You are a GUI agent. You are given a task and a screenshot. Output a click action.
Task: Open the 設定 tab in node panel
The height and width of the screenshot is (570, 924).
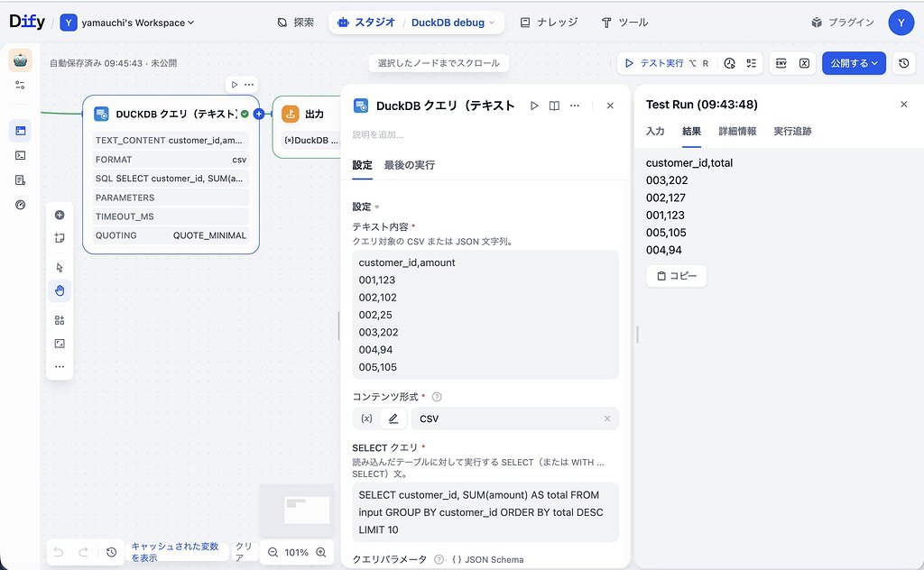pyautogui.click(x=362, y=165)
